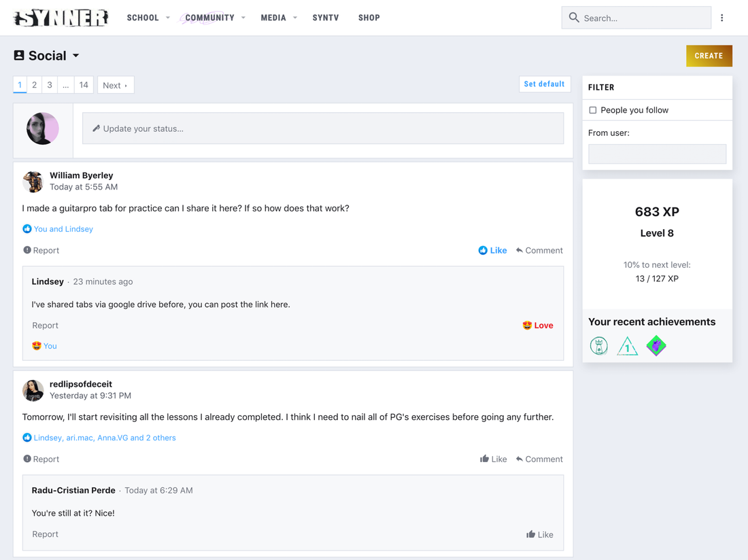Viewport: 748px width, 560px height.
Task: Open the MEDIA dropdown menu
Action: (273, 18)
